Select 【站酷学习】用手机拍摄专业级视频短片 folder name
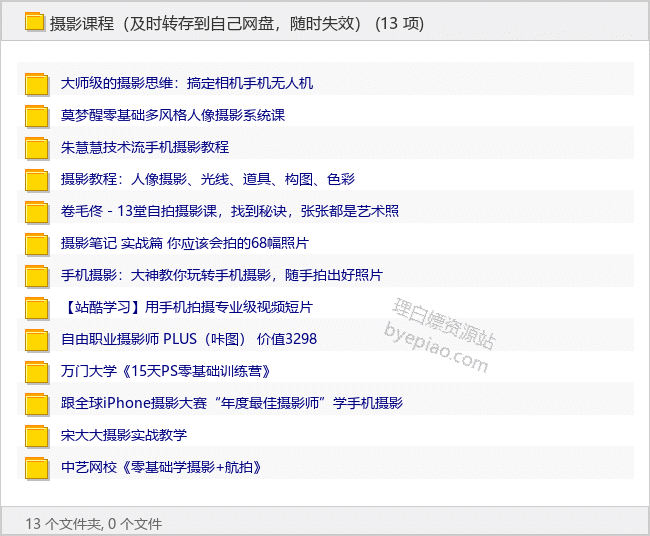 [187, 307]
